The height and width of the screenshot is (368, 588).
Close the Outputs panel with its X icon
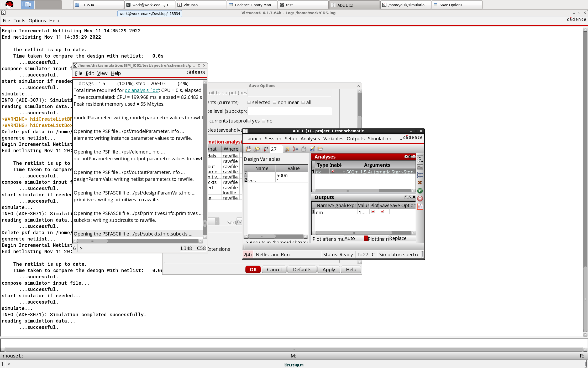[414, 197]
